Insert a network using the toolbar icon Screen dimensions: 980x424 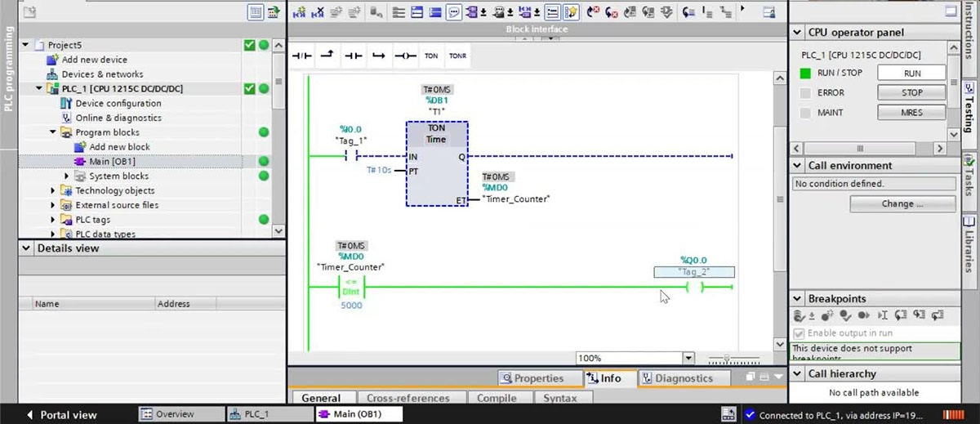coord(299,12)
